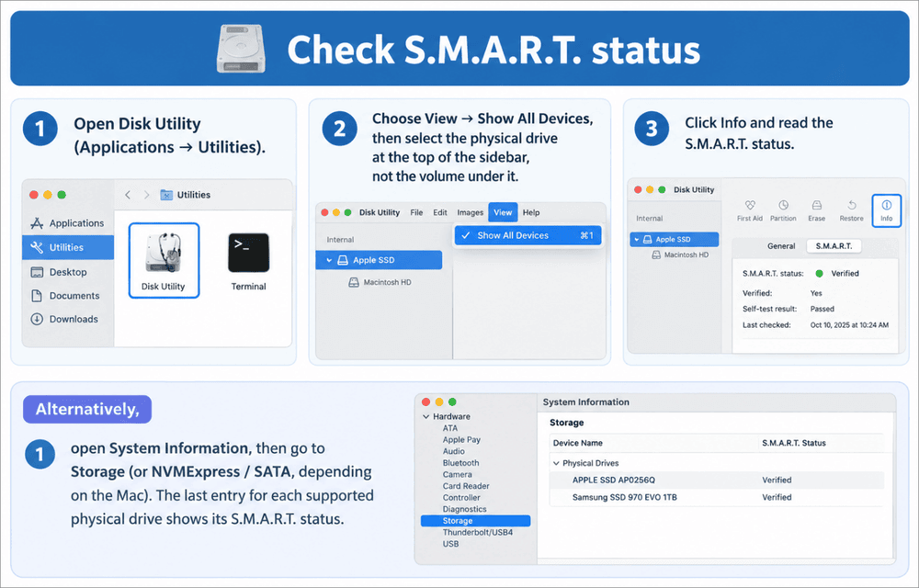Switch to the S.M.A.R.T. tab
The height and width of the screenshot is (588, 919).
tap(834, 246)
